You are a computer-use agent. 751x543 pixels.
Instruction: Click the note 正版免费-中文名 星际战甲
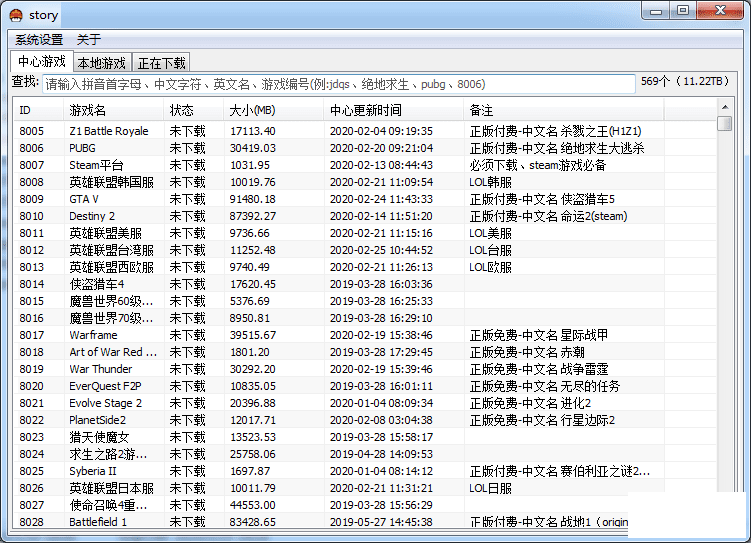click(539, 335)
